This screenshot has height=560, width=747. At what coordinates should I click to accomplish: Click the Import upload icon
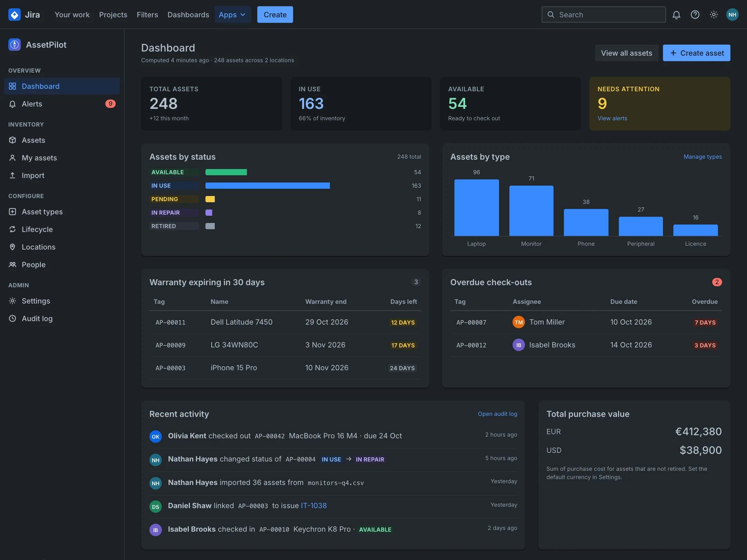pyautogui.click(x=12, y=176)
